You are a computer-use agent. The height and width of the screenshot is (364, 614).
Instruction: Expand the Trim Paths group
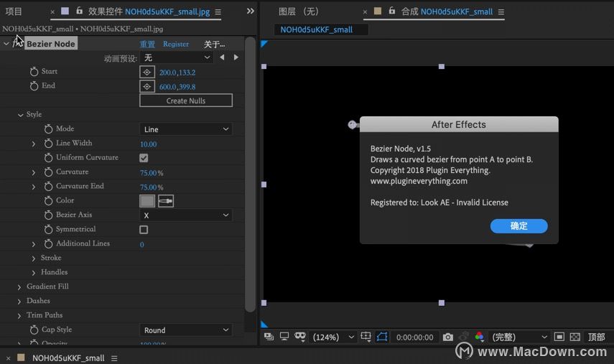point(19,315)
